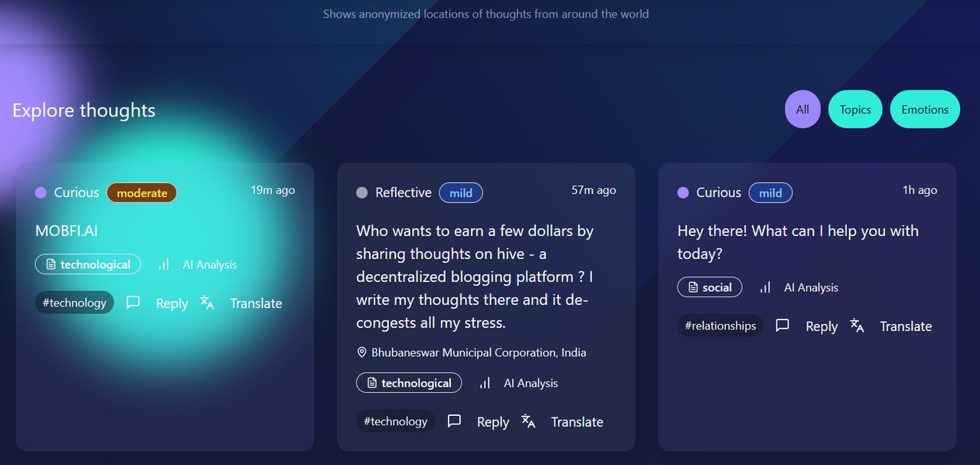Translate the hive blogging thought
This screenshot has width=980, height=465.
(x=577, y=422)
